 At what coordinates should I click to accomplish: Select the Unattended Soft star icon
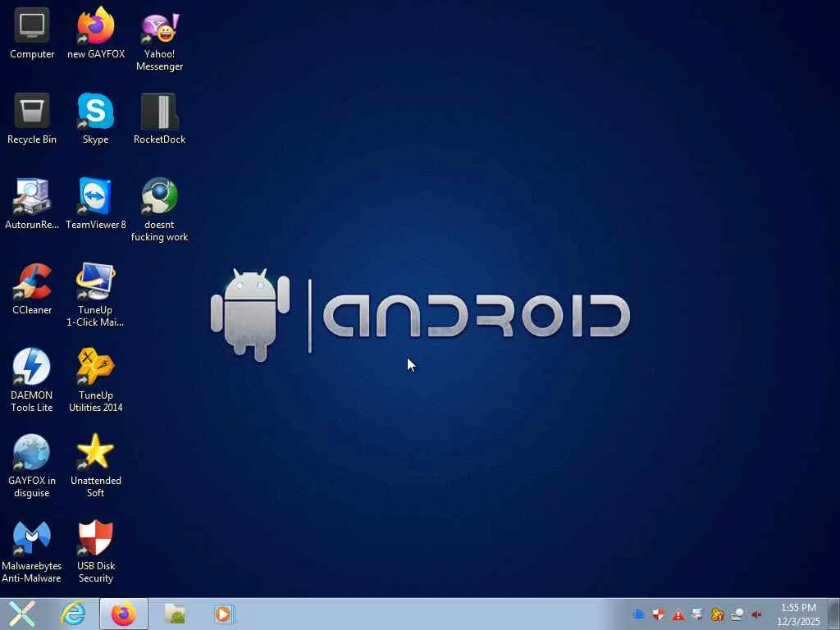tap(96, 466)
